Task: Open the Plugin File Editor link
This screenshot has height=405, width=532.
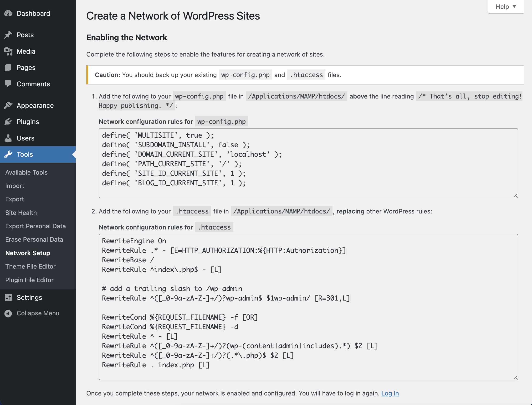Action: coord(29,280)
